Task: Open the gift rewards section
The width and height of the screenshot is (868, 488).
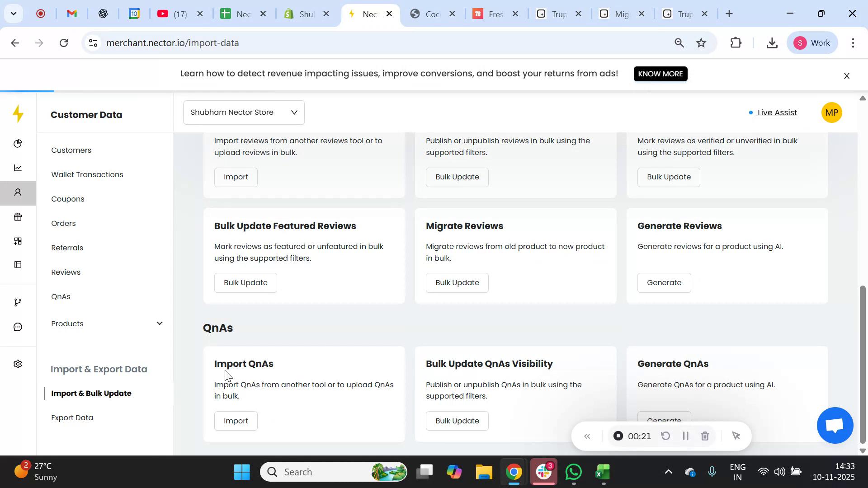Action: coord(18,216)
